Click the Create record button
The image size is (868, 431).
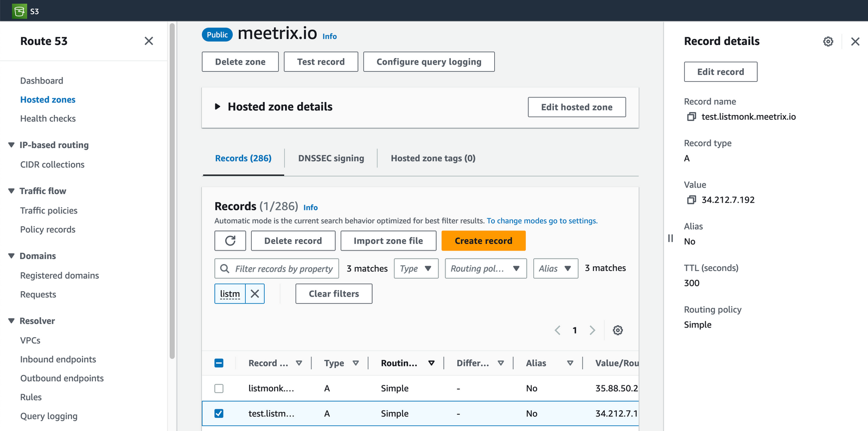pyautogui.click(x=483, y=241)
